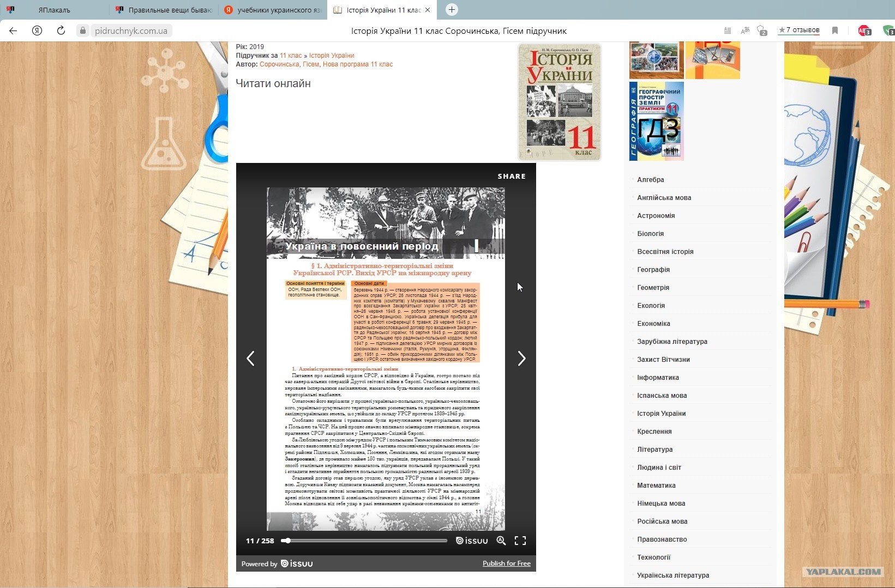Viewport: 895px width, 588px height.
Task: Enter fullscreen in the issuu viewer
Action: tap(520, 541)
